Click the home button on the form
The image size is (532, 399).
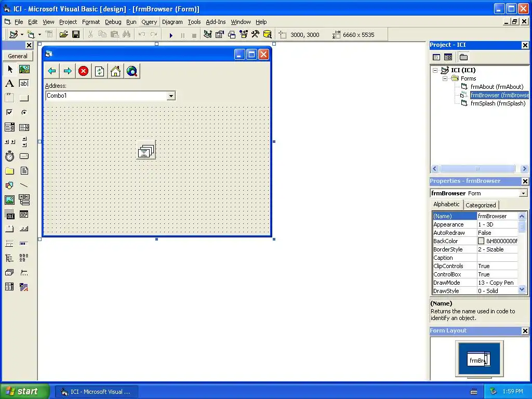tap(115, 71)
